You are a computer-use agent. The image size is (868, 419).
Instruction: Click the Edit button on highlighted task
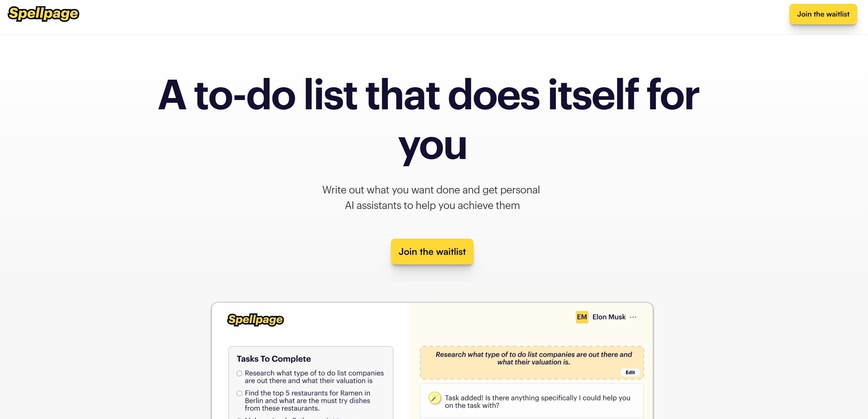coord(631,372)
